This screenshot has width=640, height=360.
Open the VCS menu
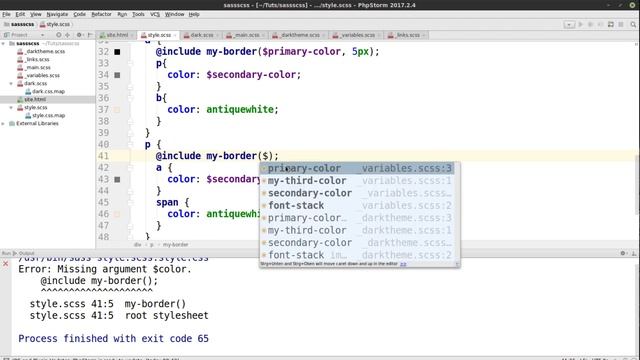pyautogui.click(x=155, y=14)
